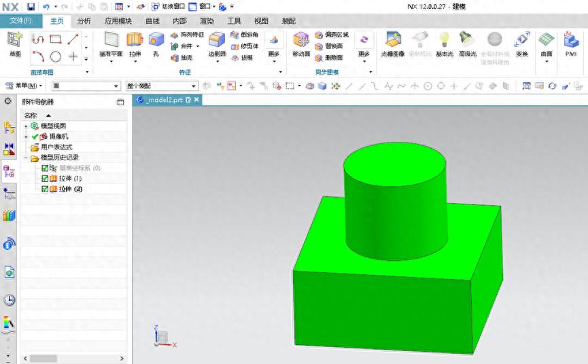Click the navigator horizontal scrollbar thumb

coord(44,359)
